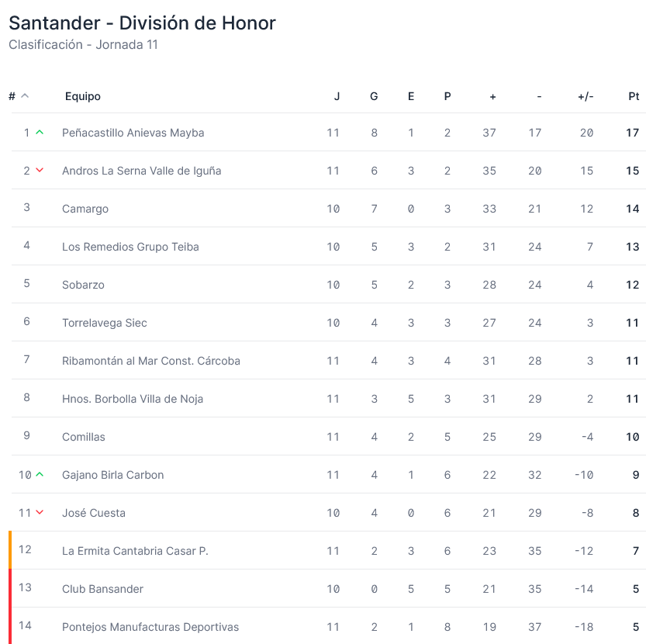This screenshot has height=644, width=646.
Task: Select the Comillas team row
Action: click(328, 436)
